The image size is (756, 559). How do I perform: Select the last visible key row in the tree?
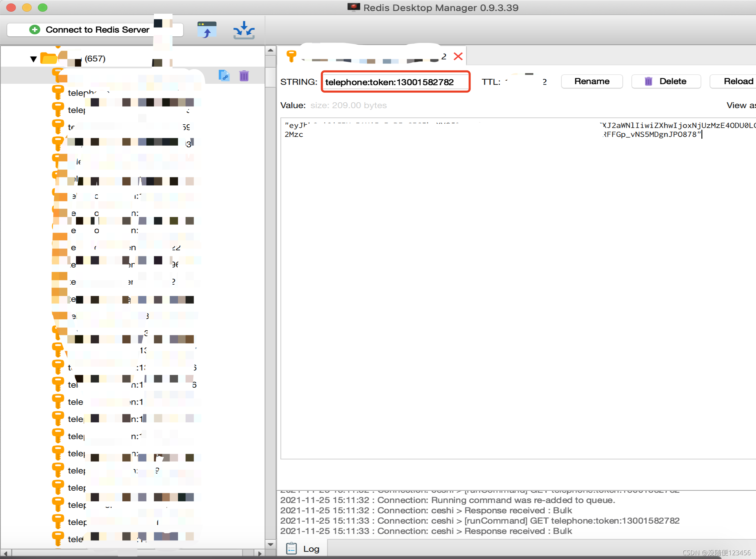click(x=132, y=539)
